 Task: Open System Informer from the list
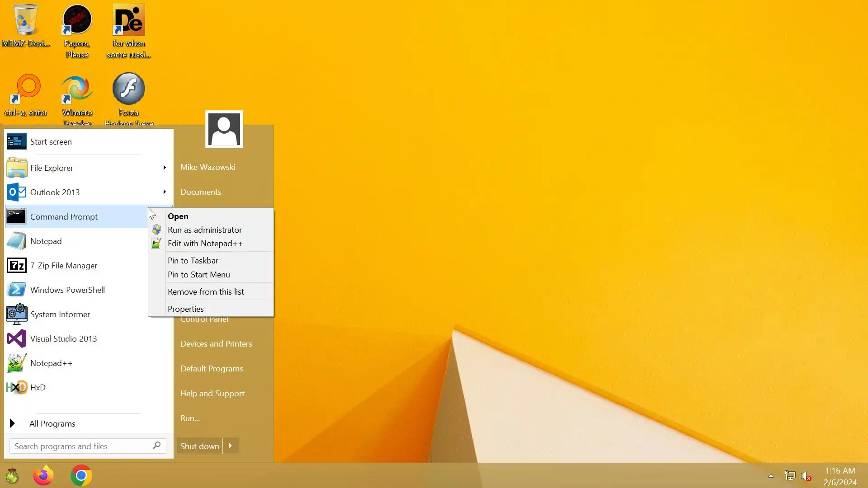(60, 314)
